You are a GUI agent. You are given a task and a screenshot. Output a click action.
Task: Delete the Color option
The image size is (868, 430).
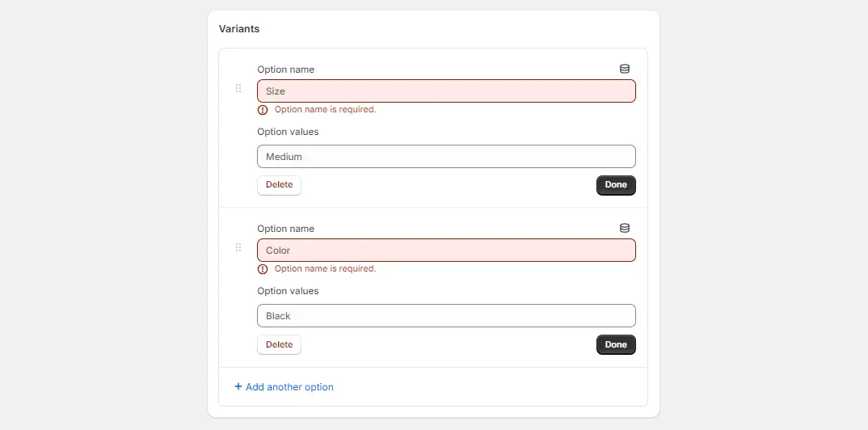(279, 344)
